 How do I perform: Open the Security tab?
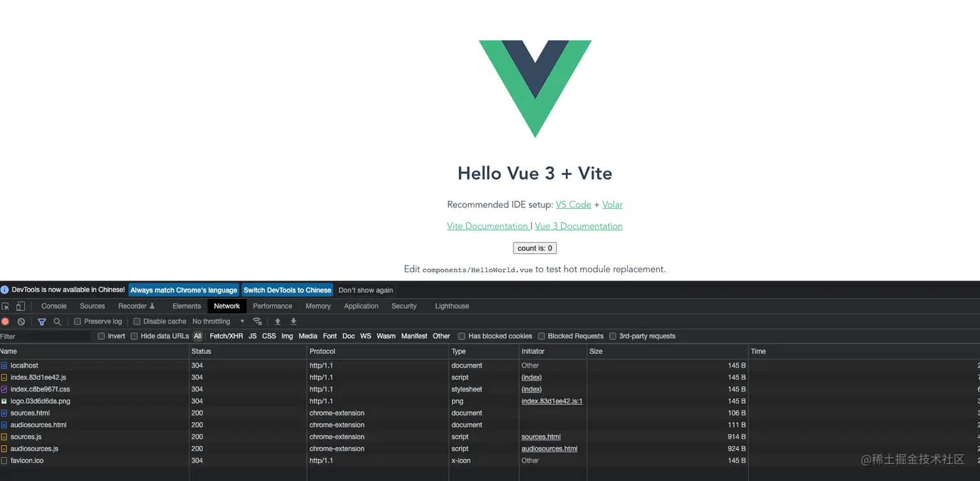click(404, 306)
